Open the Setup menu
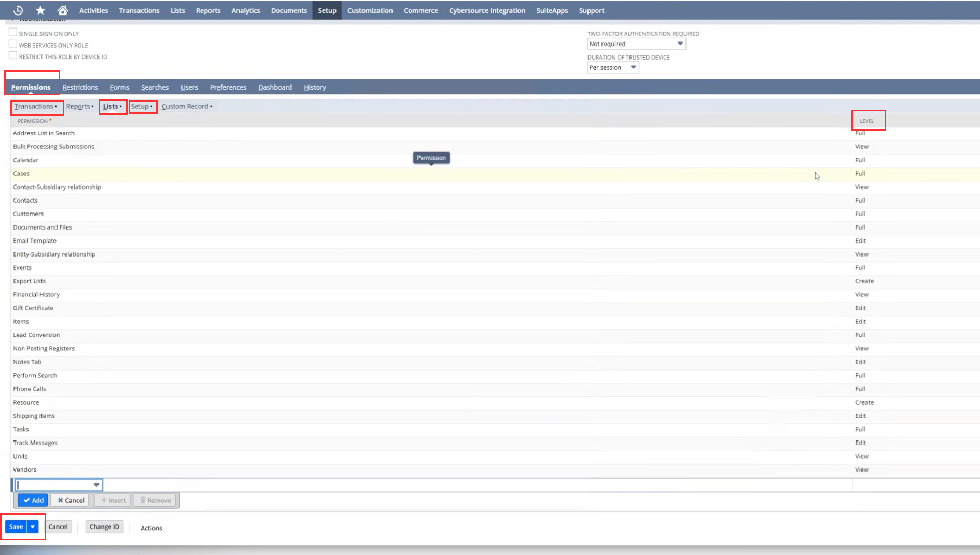 click(x=327, y=10)
